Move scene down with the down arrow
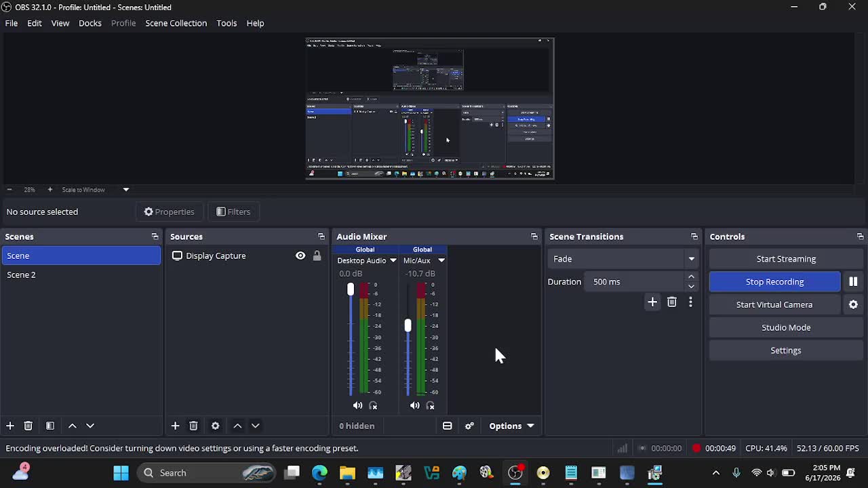The image size is (868, 488). (x=90, y=426)
